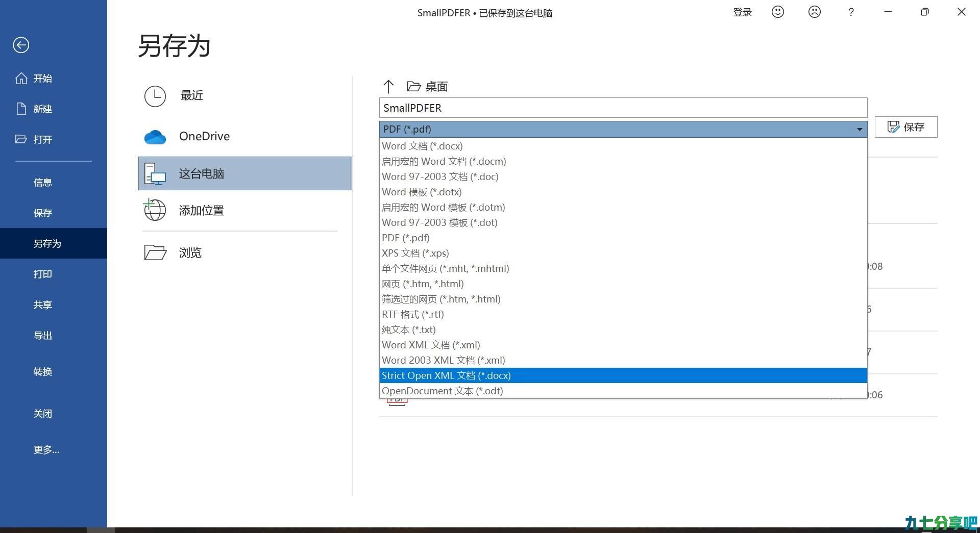Choose Word XML 文档 (*.xml)
Screen dimensions: 980x533
coord(623,345)
